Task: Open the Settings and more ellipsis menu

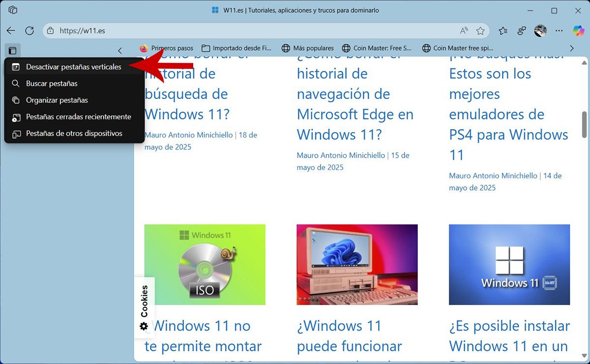Action: 559,30
